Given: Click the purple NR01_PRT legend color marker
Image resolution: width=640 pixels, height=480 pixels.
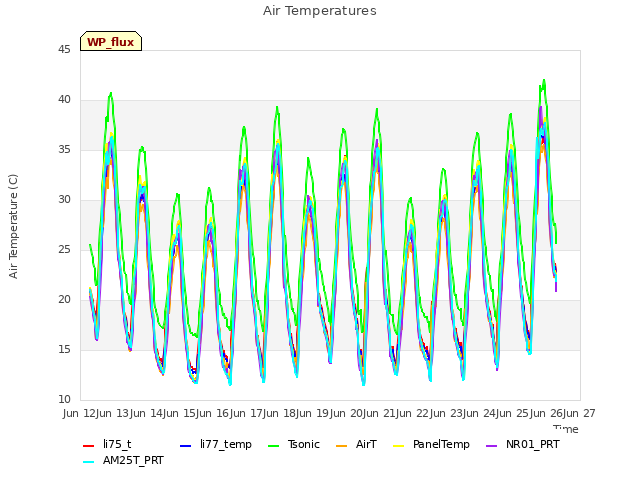Looking at the screenshot, I should click(x=491, y=446).
